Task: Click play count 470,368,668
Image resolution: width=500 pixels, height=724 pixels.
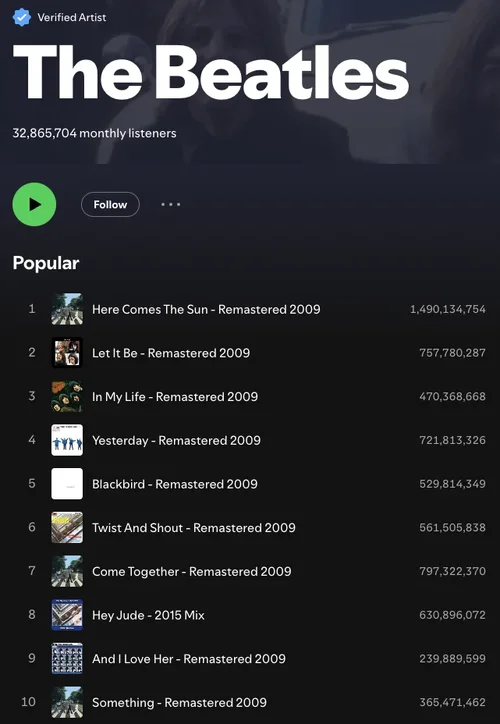Action: [452, 397]
